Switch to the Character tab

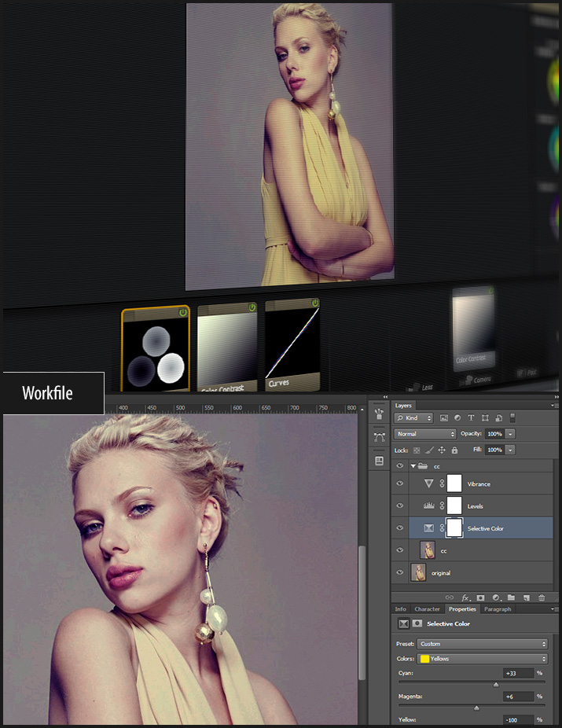pyautogui.click(x=427, y=609)
